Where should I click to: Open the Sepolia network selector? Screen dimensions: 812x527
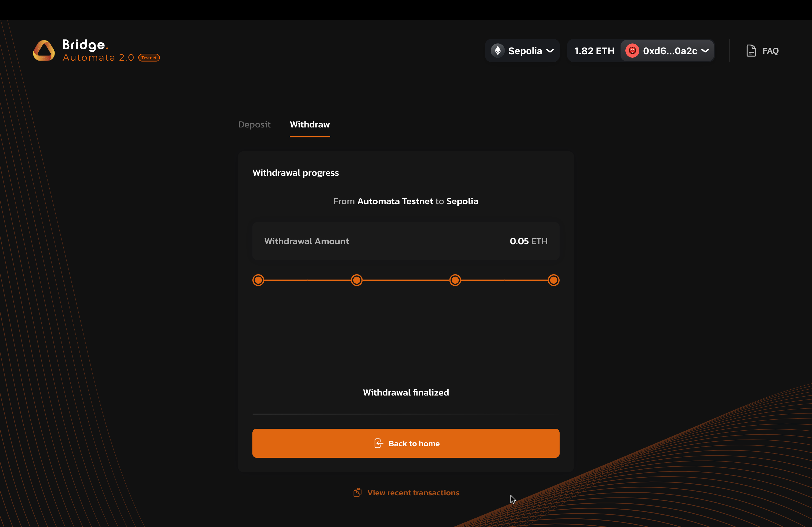click(522, 50)
